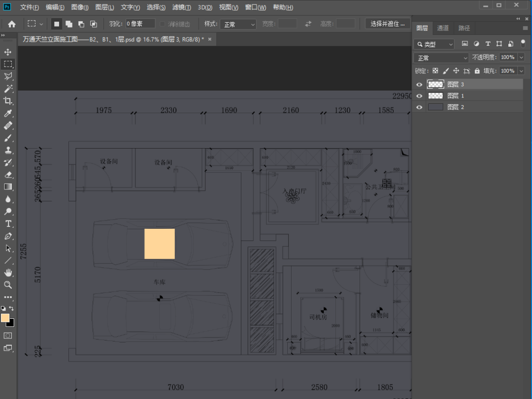Filter layers by adjustment layers
The height and width of the screenshot is (399, 532).
tap(476, 44)
